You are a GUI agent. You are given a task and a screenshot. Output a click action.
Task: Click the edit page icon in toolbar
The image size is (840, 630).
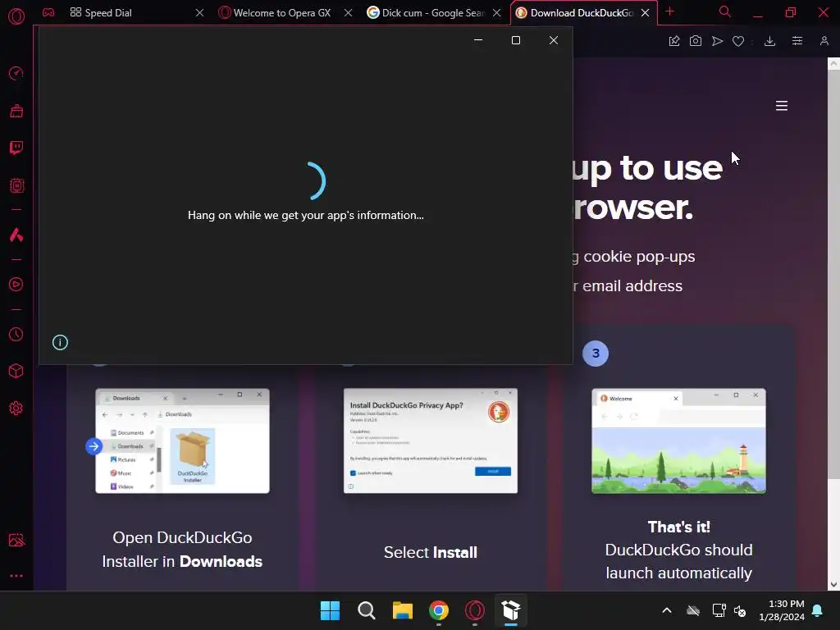click(x=674, y=41)
